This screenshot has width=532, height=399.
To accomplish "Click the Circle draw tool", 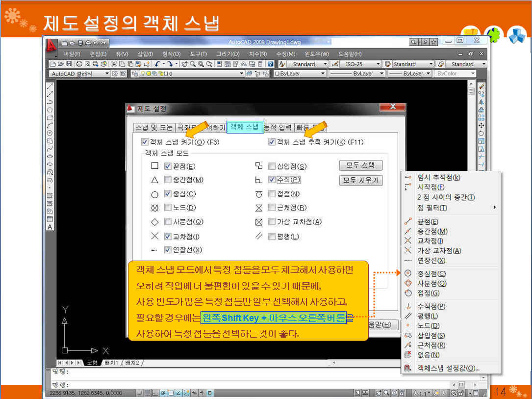I will [50, 133].
